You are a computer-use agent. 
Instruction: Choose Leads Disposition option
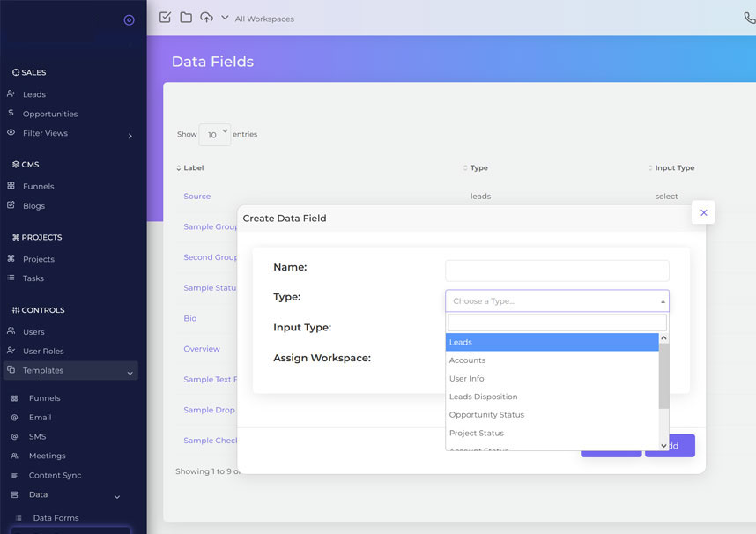click(483, 397)
